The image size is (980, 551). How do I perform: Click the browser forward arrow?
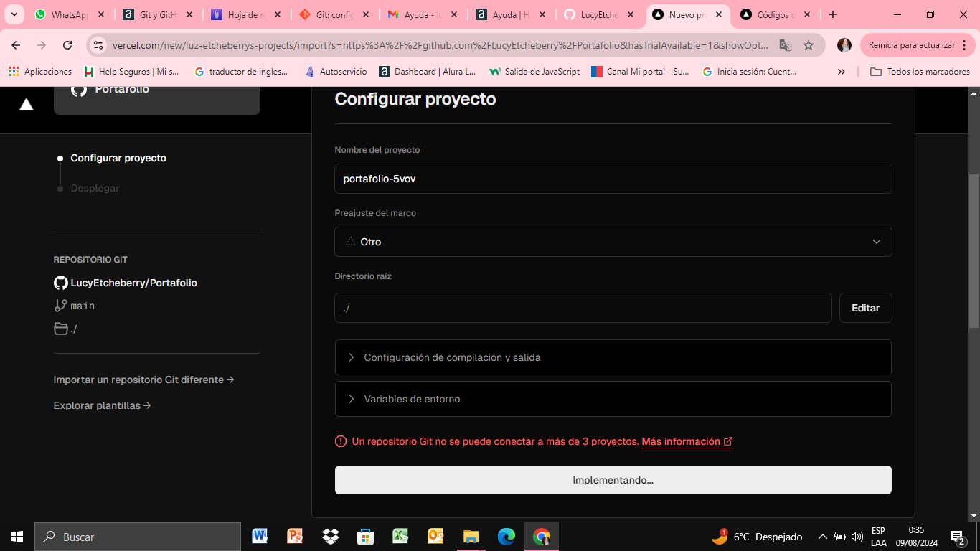click(x=42, y=45)
